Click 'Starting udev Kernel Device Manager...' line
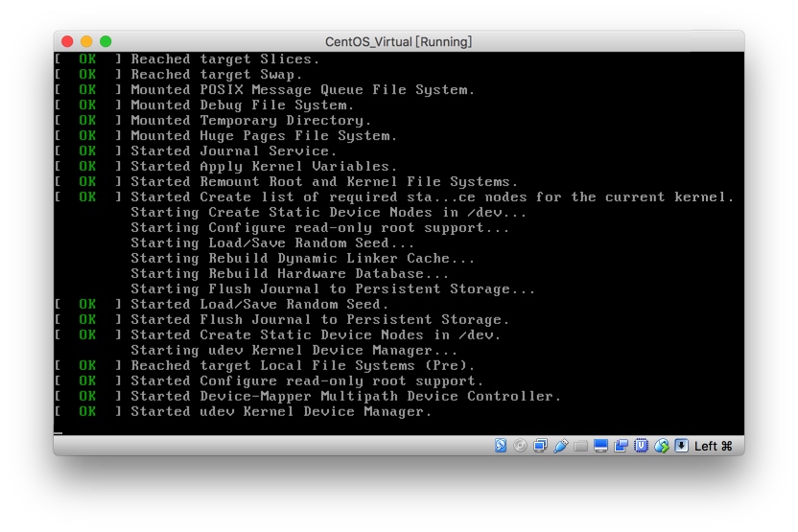This screenshot has width=798, height=532. (x=294, y=351)
